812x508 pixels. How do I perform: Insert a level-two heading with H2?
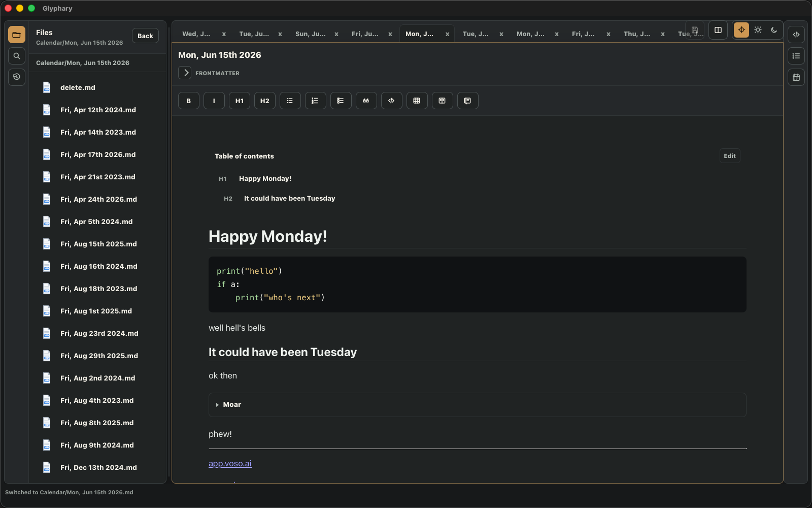tap(265, 101)
